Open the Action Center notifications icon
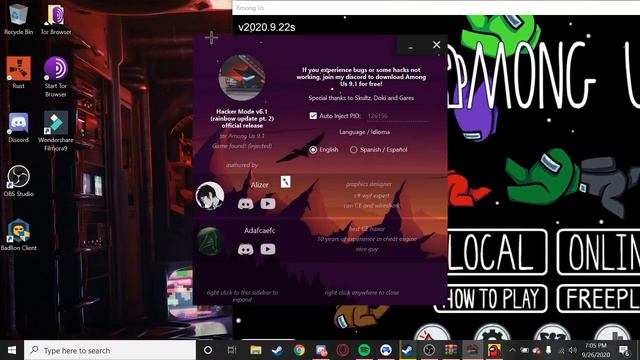This screenshot has height=360, width=640. 624,350
